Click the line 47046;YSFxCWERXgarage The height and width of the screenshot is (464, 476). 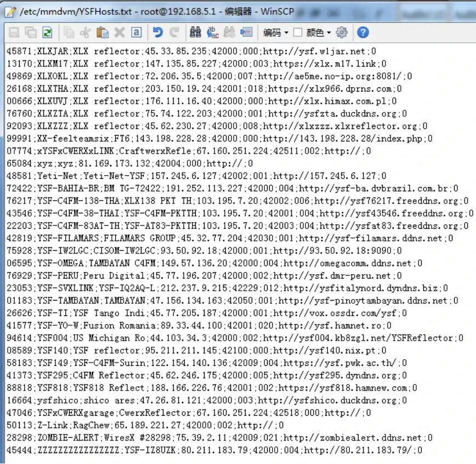click(x=189, y=412)
